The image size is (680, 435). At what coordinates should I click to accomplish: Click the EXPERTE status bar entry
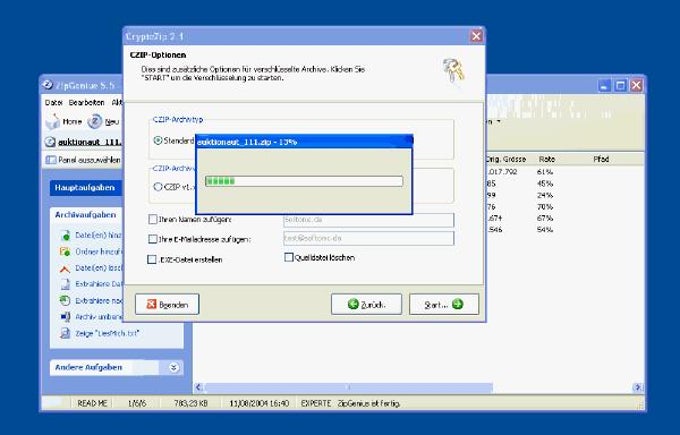tap(316, 403)
